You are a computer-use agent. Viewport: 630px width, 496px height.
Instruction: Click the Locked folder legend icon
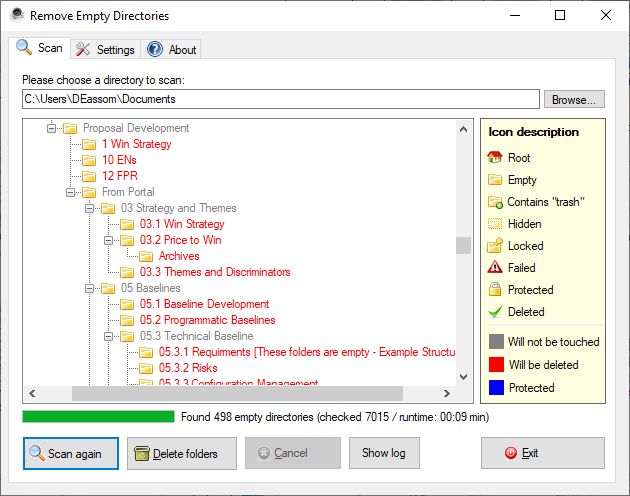pyautogui.click(x=495, y=245)
